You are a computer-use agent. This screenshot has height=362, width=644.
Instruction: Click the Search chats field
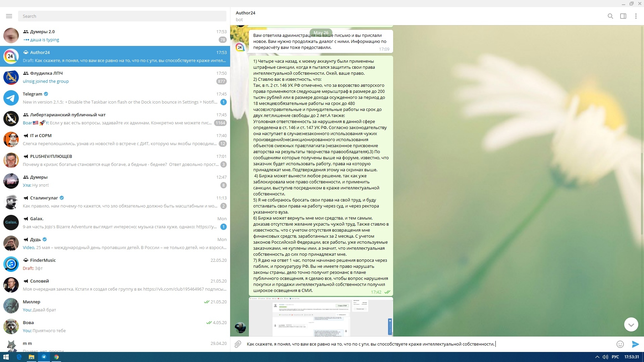(122, 16)
